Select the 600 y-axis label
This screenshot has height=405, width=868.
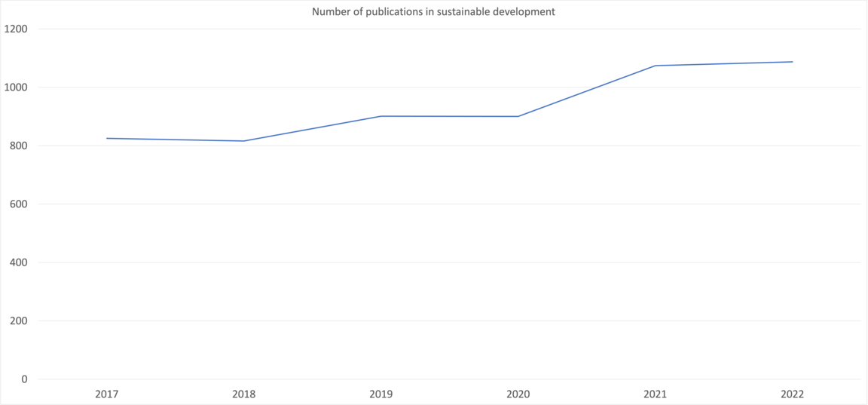tap(18, 204)
